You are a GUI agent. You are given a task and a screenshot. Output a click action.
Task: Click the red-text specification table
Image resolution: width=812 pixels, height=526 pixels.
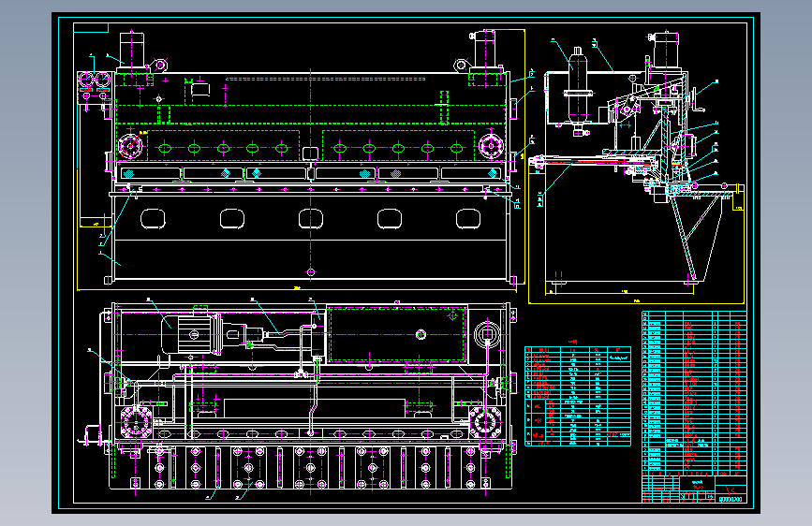tap(578, 396)
